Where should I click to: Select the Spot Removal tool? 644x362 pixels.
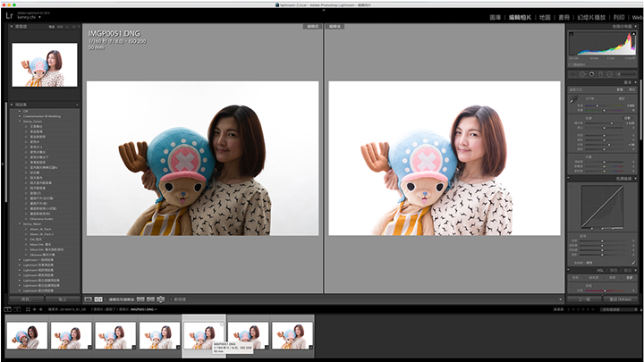coord(582,74)
